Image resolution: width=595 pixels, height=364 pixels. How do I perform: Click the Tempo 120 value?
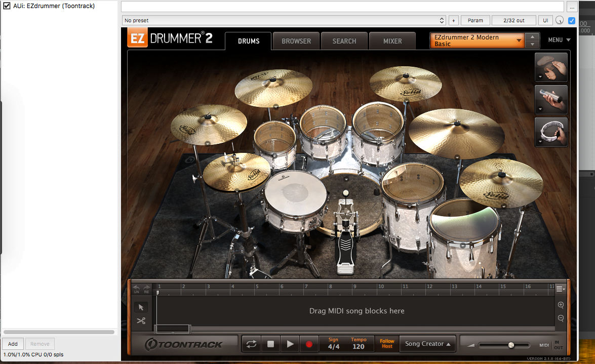point(359,347)
